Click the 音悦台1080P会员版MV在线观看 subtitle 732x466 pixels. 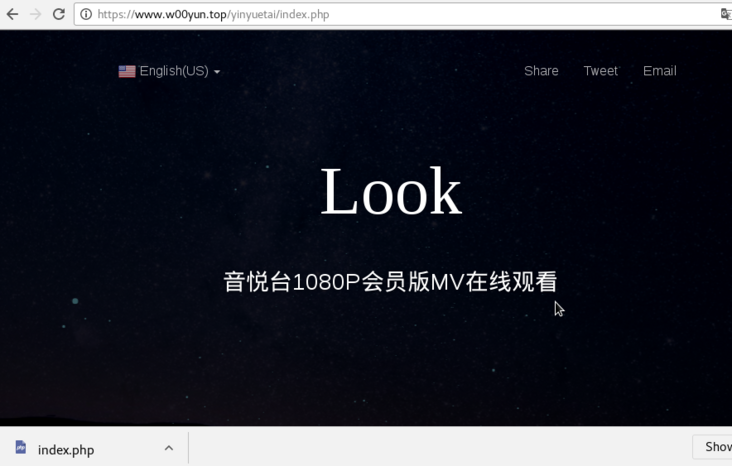(x=390, y=282)
